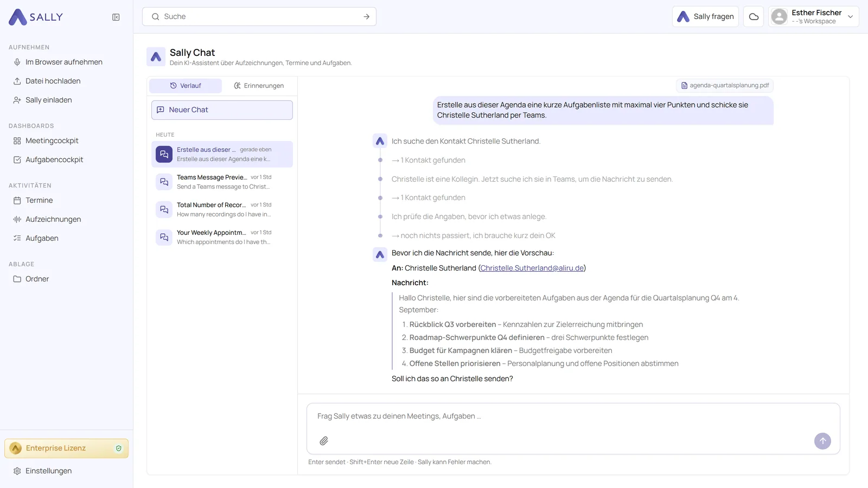Image resolution: width=868 pixels, height=488 pixels.
Task: Click the search magnifier icon
Action: (156, 17)
